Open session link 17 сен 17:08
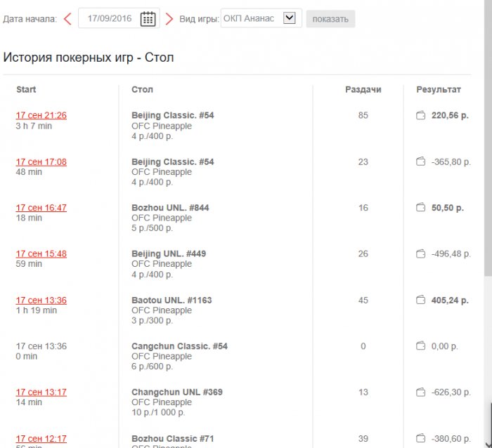Viewport: 492px width, 448px height. click(41, 162)
